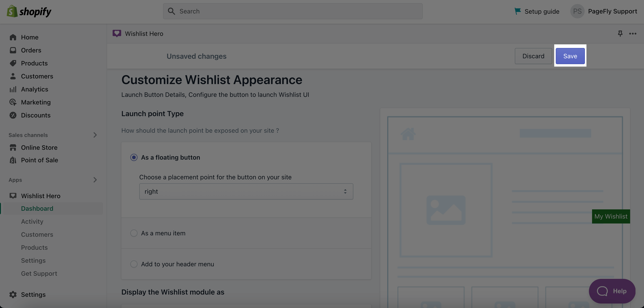The height and width of the screenshot is (308, 644).
Task: Select Dashboard under Wishlist Hero
Action: click(x=37, y=208)
